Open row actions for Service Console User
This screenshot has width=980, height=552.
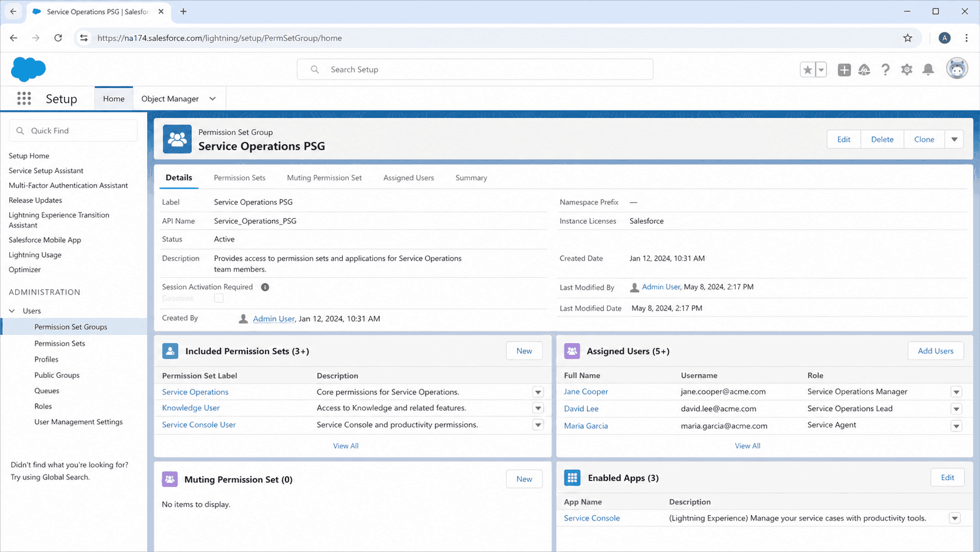[538, 425]
